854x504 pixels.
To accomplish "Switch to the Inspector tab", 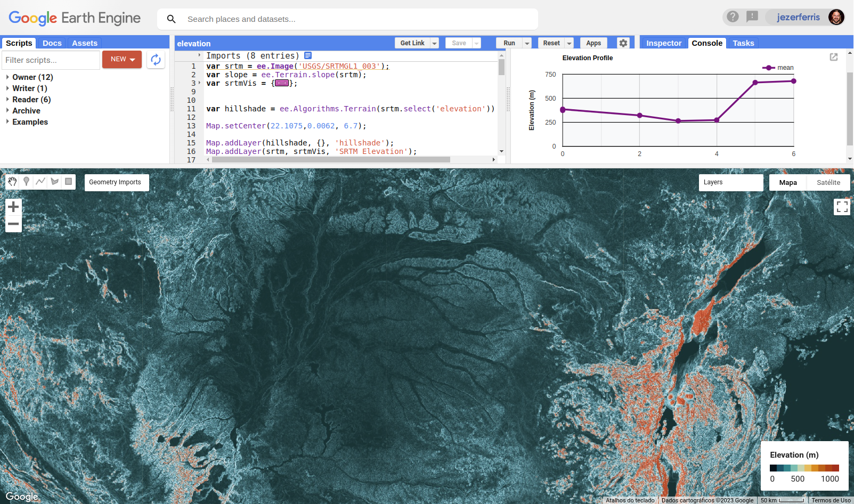I will tap(663, 43).
